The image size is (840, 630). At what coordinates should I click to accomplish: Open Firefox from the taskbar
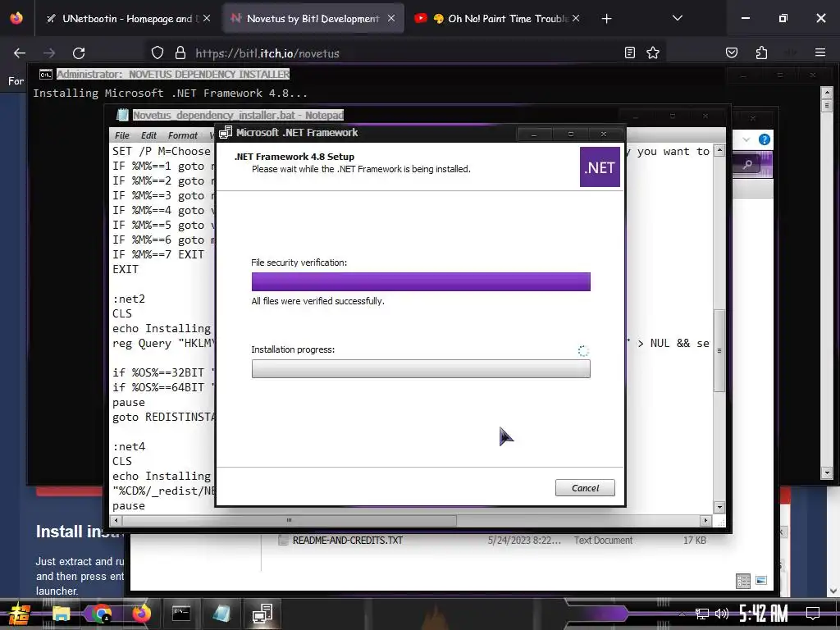pos(141,614)
